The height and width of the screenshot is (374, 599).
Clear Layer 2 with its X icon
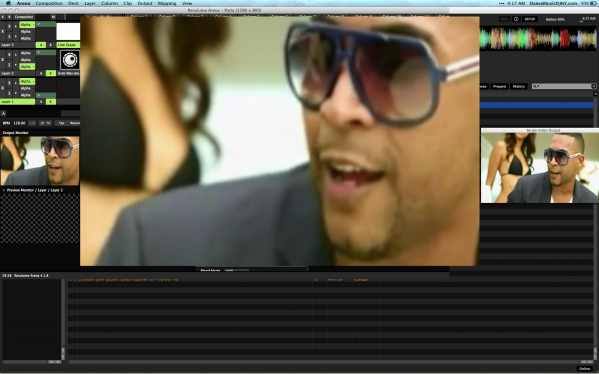3,60
